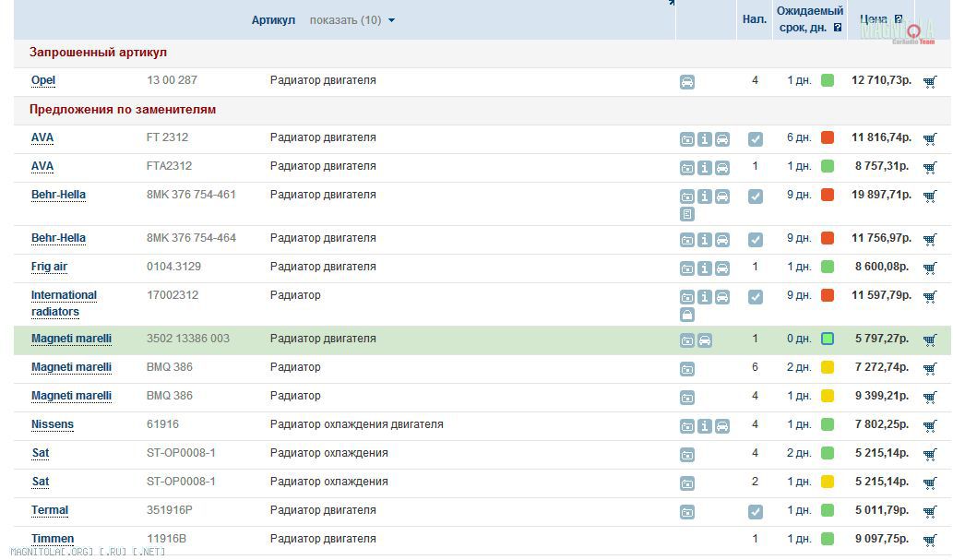Open the vehicle applicability icon in Opel row
The height and width of the screenshot is (560, 953).
[x=686, y=81]
